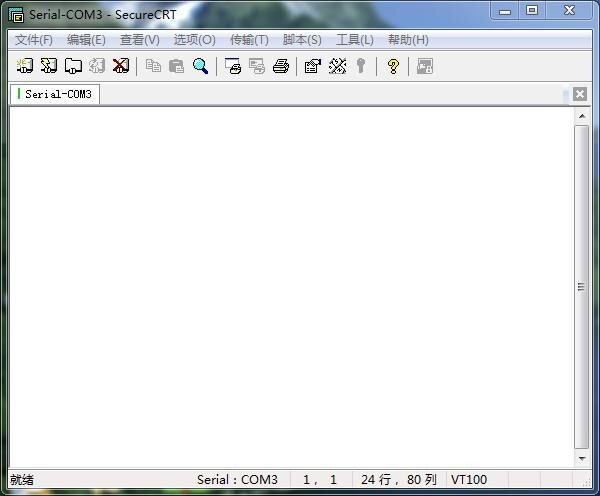Click the Public Key assistant icon

[360, 66]
